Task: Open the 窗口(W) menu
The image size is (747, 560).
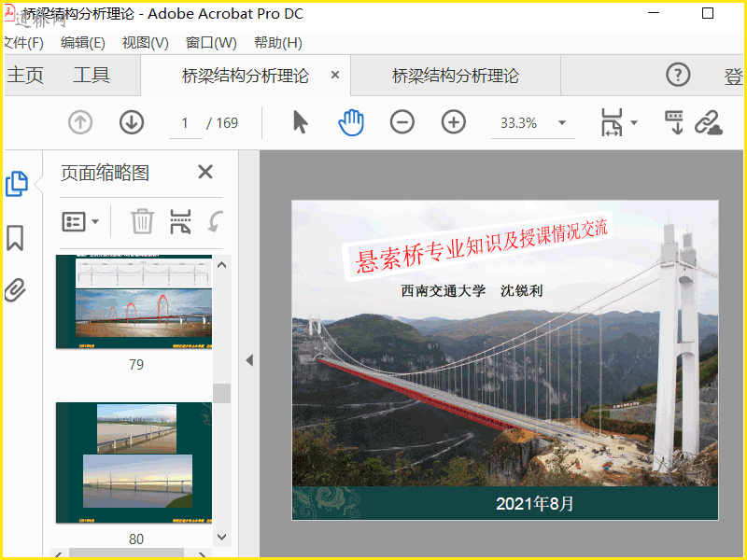Action: point(211,43)
